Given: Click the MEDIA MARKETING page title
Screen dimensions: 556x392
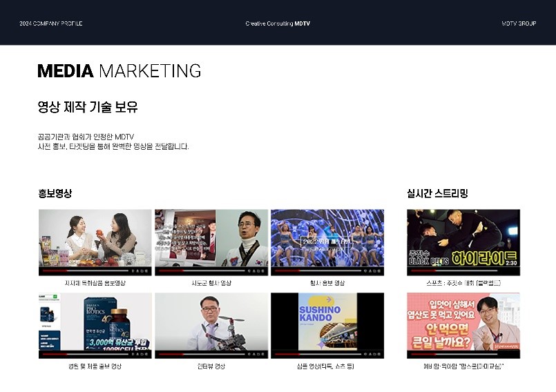Looking at the screenshot, I should click(119, 71).
